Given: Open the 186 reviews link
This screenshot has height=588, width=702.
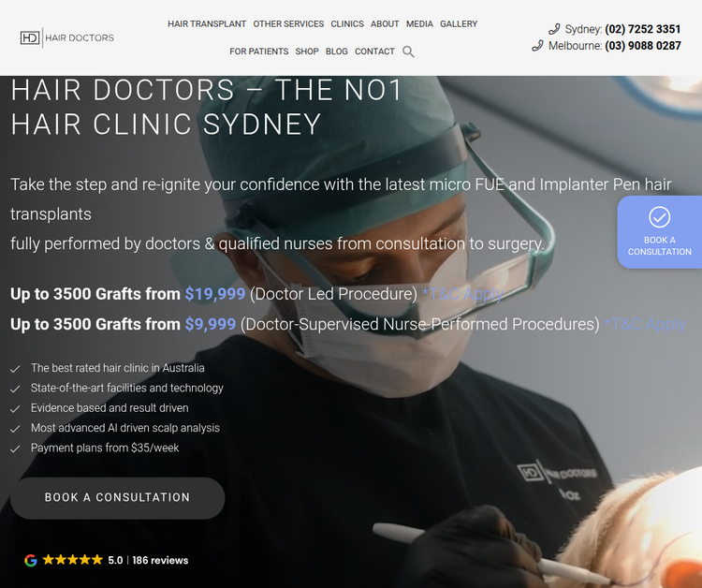Looking at the screenshot, I should click(x=160, y=560).
